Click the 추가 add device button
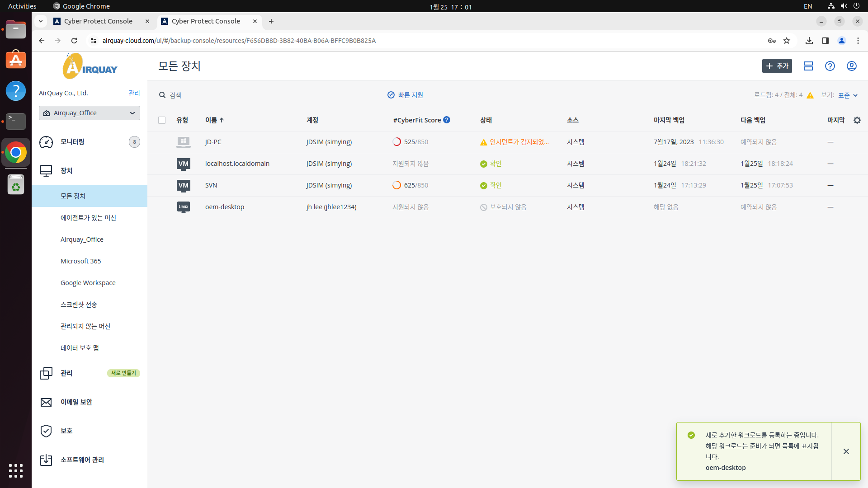This screenshot has width=868, height=488. 777,66
